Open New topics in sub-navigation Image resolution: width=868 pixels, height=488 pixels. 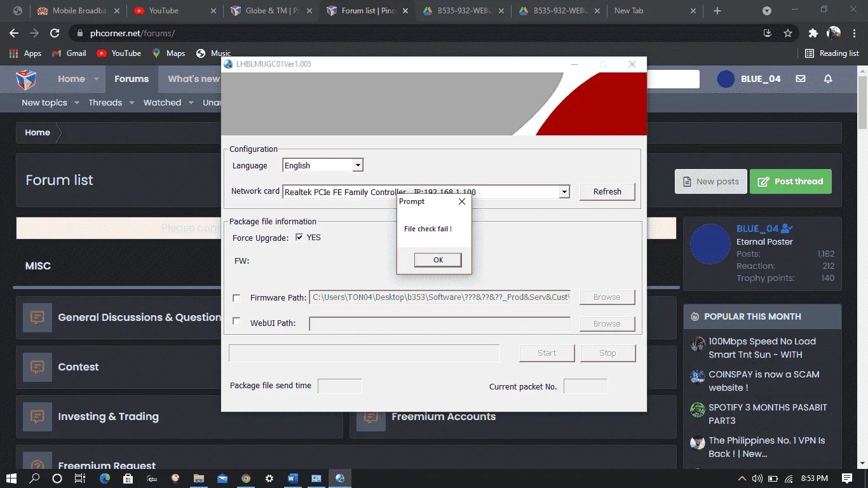44,102
